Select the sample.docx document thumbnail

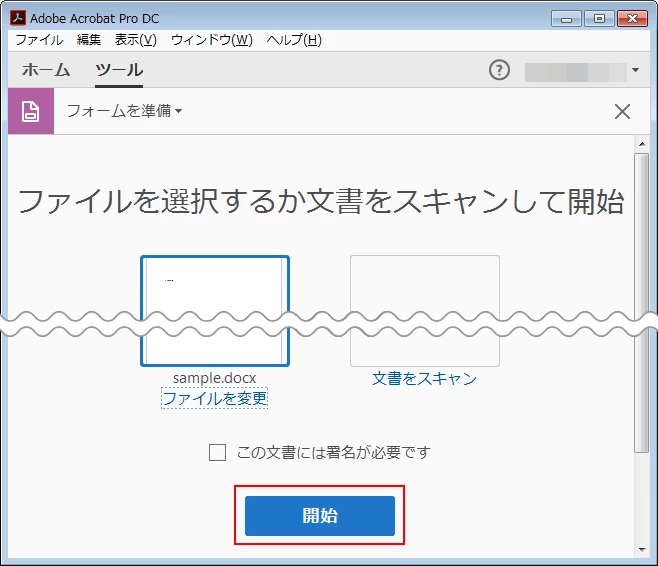[x=215, y=311]
